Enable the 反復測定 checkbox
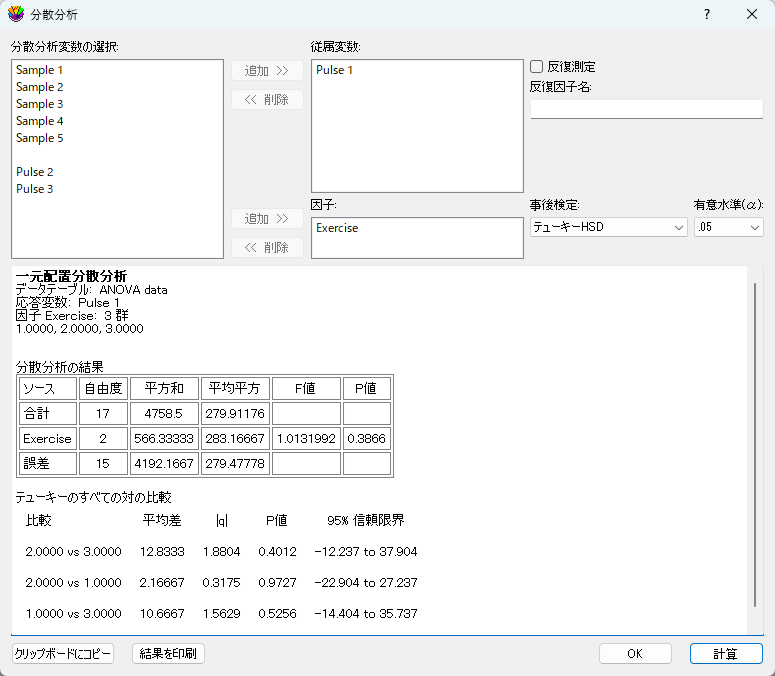 click(537, 66)
